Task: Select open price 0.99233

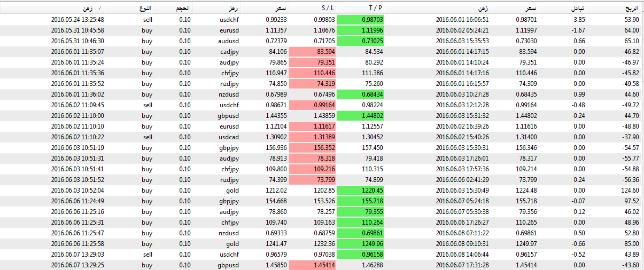Action: [276, 20]
